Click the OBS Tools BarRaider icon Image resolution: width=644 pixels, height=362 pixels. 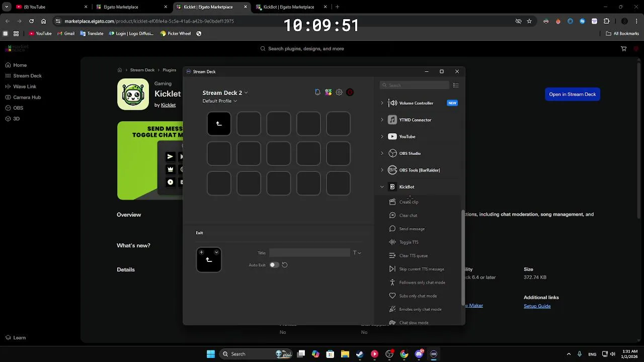click(x=392, y=170)
